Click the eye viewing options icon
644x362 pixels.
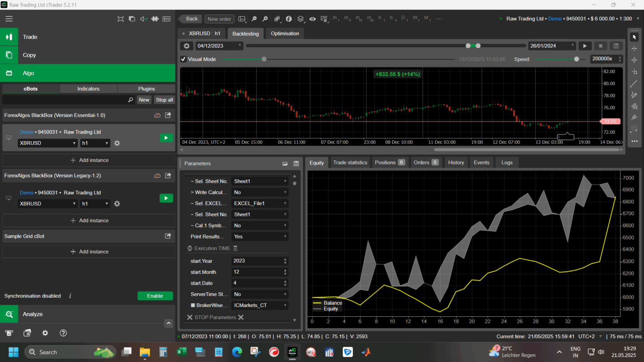coord(312,19)
